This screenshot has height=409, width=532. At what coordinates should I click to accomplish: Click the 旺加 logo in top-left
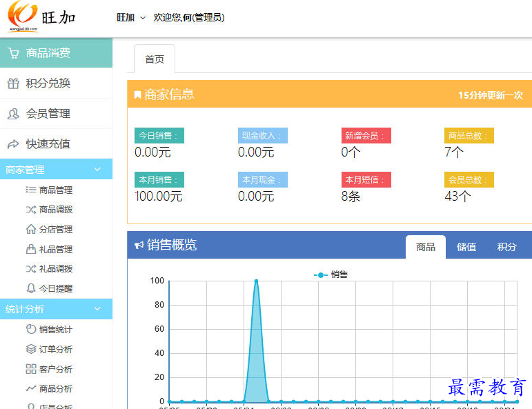coord(41,17)
